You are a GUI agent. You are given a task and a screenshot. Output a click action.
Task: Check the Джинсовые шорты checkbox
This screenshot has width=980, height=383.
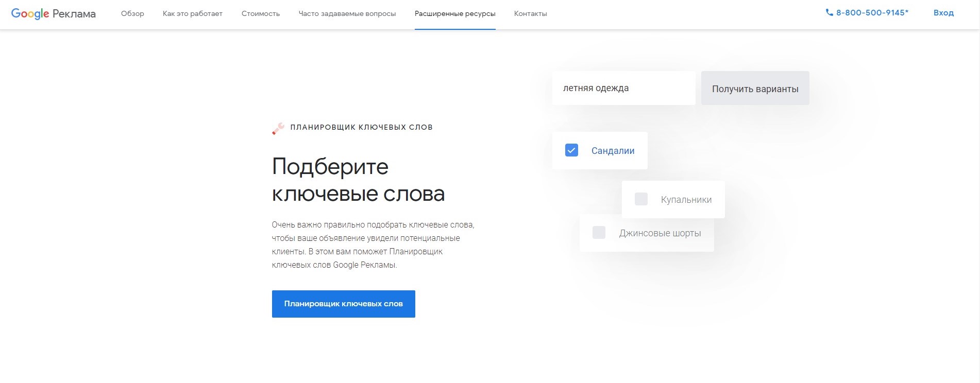click(599, 232)
